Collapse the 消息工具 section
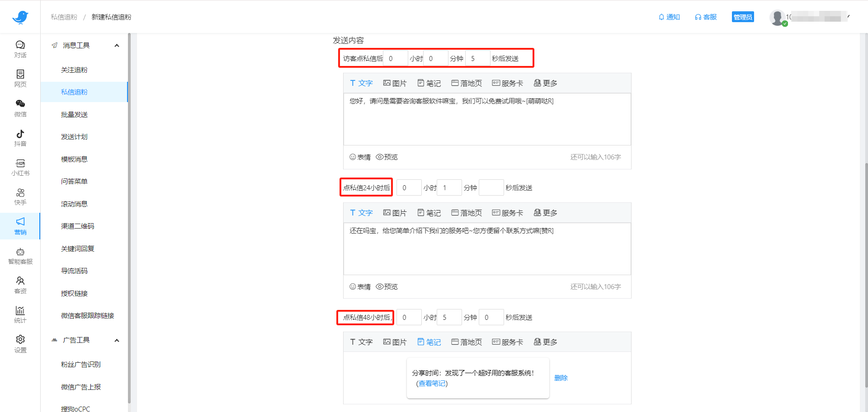This screenshot has height=412, width=868. (x=117, y=45)
